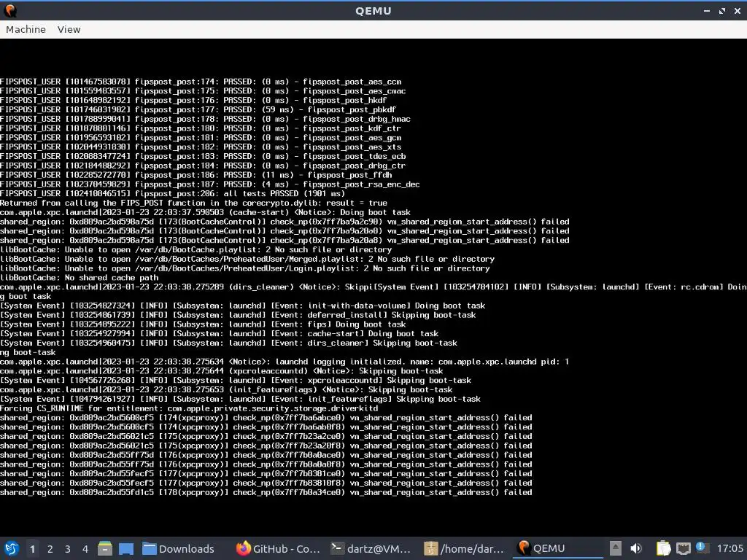This screenshot has height=560, width=747.
Task: Click 'Returned from calling the FIPS_POST function' line
Action: (193, 203)
